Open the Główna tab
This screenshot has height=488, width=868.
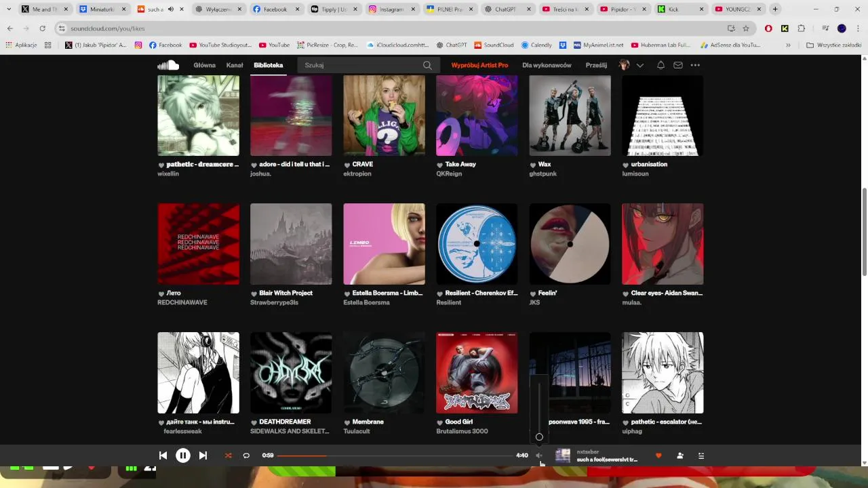[x=204, y=65]
